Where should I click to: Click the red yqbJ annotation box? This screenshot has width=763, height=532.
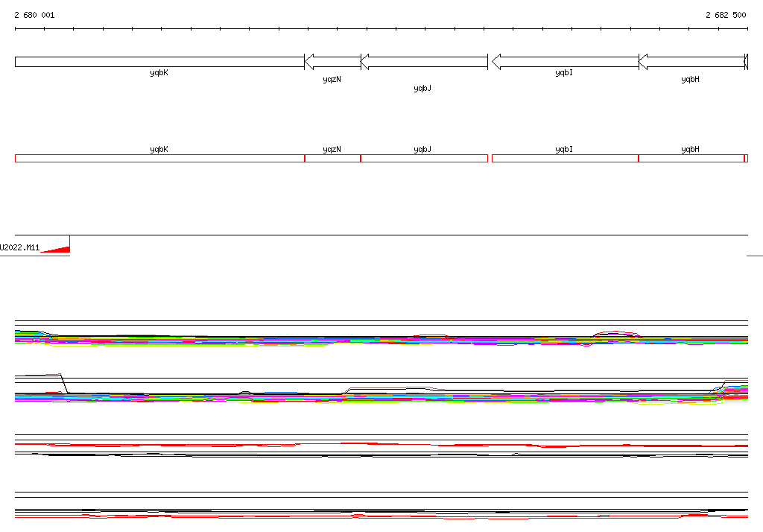(x=424, y=158)
